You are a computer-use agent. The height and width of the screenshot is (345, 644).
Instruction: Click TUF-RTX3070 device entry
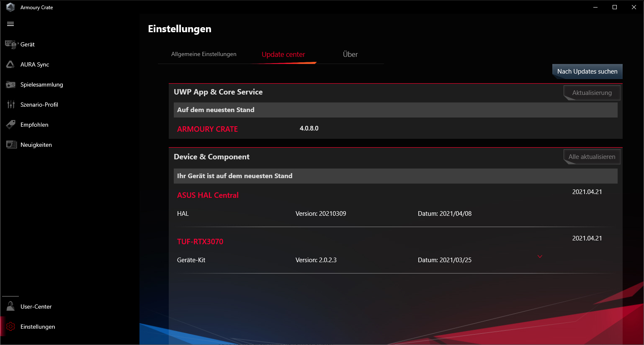coord(200,242)
